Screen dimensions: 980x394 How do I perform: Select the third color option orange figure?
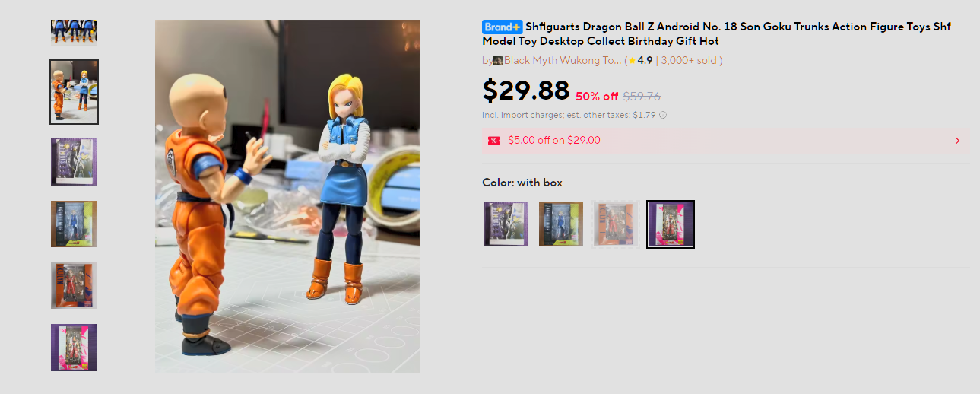[x=616, y=224]
